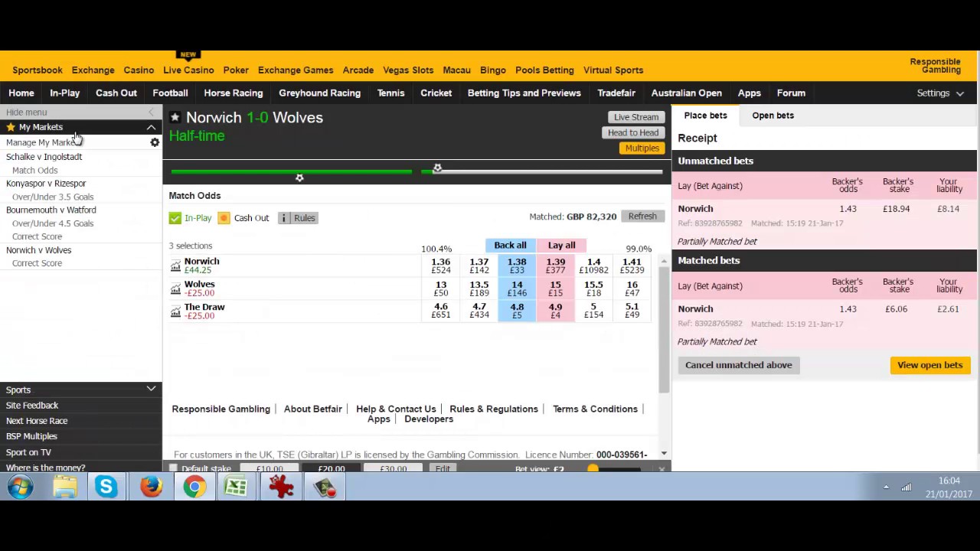The width and height of the screenshot is (980, 551).
Task: Open the Exchange section
Action: [x=93, y=70]
